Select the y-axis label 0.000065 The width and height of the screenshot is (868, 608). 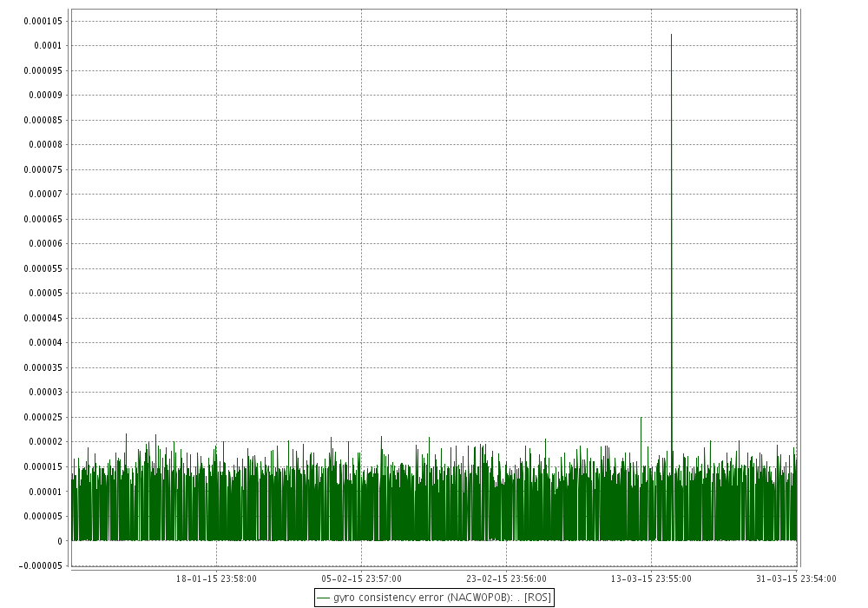[x=43, y=219]
